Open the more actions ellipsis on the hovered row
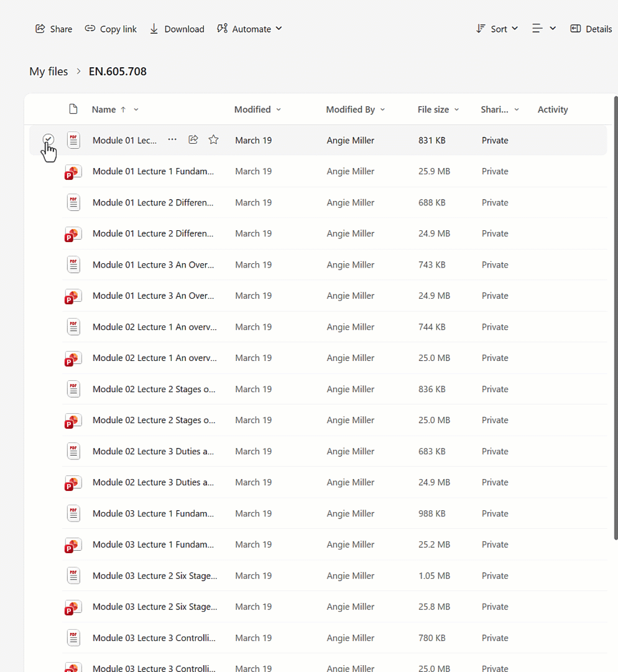Viewport: 618px width, 672px height. [x=172, y=140]
